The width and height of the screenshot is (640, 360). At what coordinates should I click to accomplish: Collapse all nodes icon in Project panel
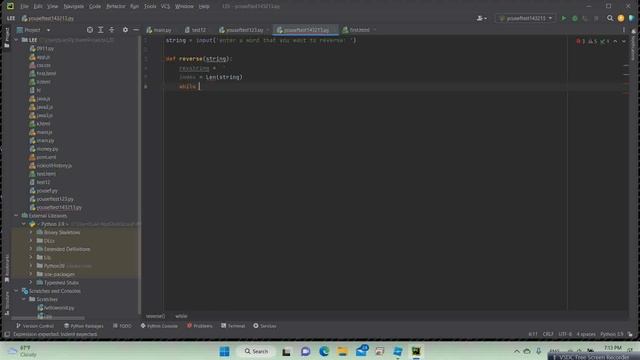coord(111,30)
